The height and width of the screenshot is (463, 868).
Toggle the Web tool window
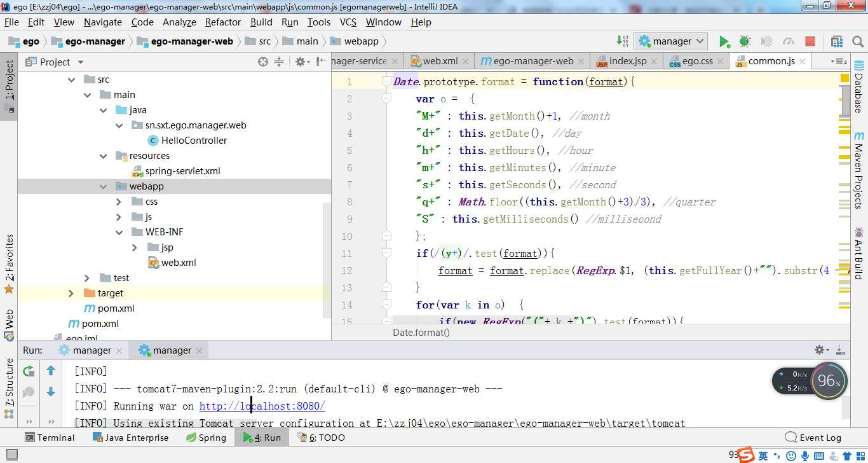(9, 325)
